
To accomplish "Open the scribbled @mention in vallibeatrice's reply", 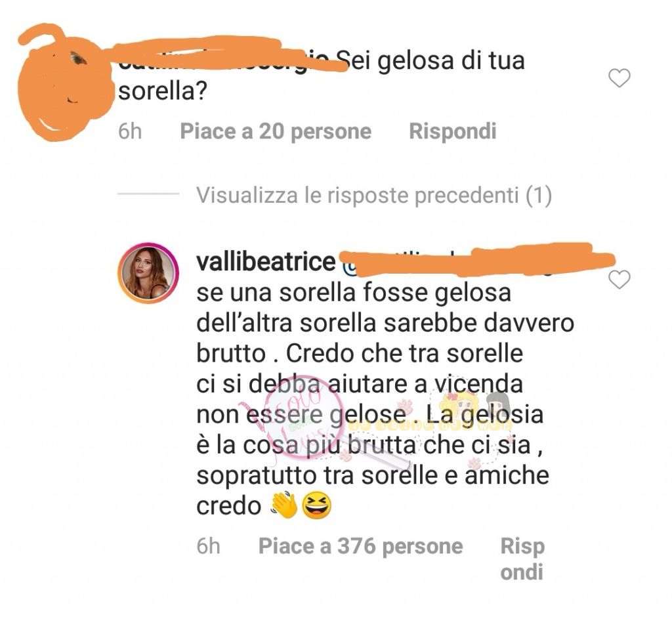I will (x=476, y=260).
